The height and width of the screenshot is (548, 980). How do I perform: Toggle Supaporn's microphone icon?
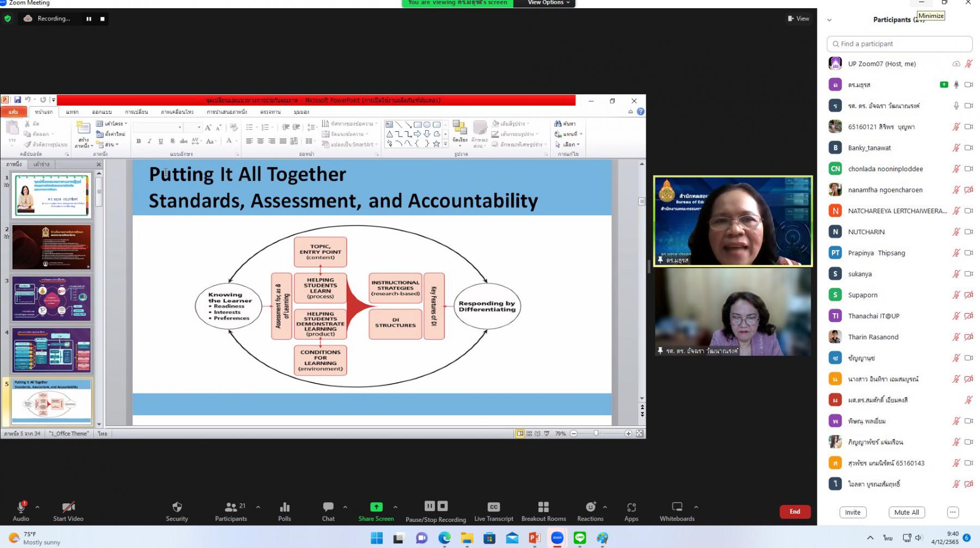956,295
